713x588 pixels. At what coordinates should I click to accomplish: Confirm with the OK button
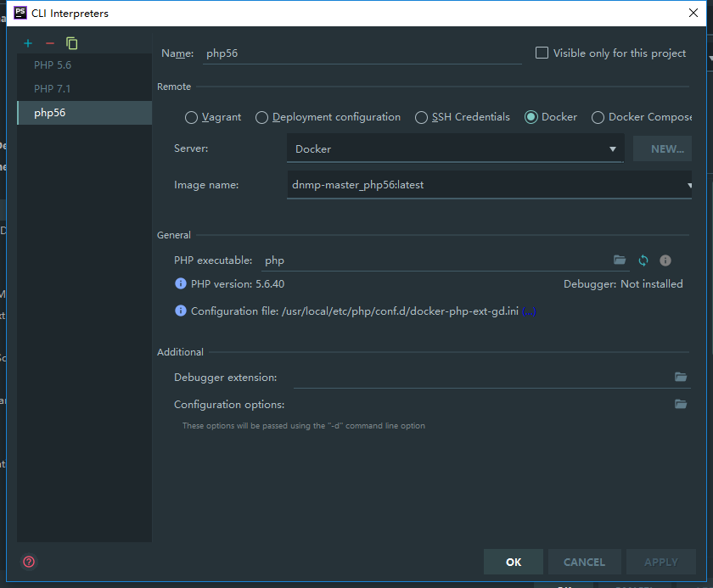[514, 562]
